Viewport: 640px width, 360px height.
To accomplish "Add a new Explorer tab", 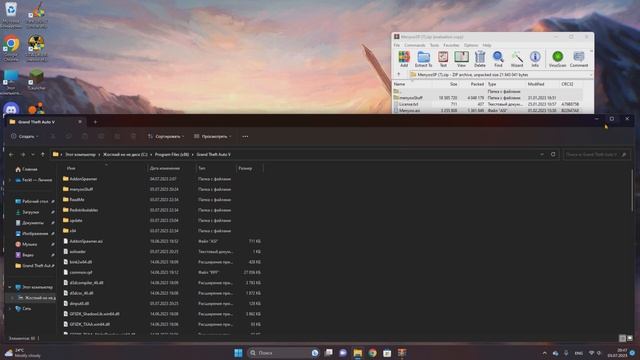I will point(95,122).
